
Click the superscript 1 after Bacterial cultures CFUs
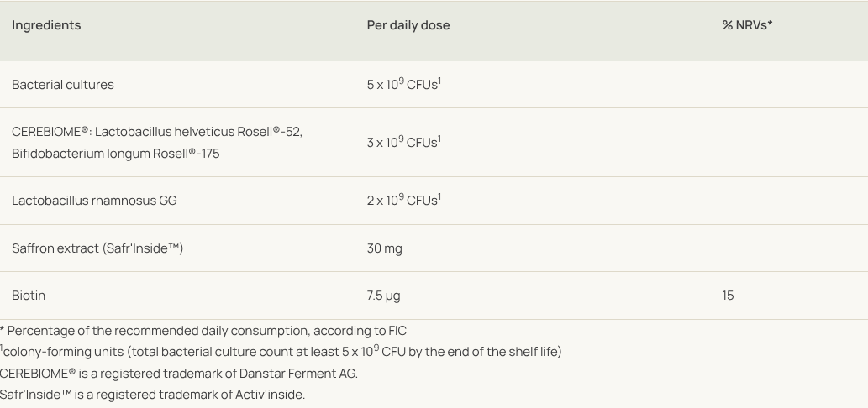tap(439, 80)
